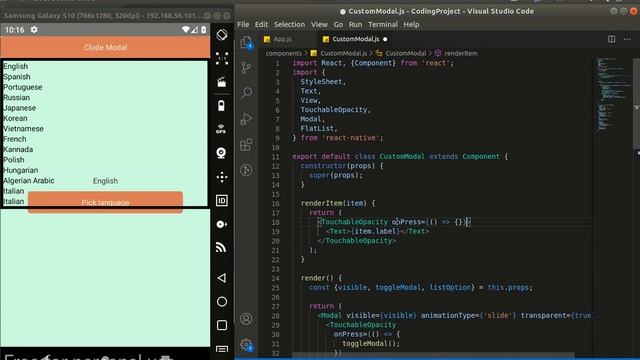The height and width of the screenshot is (360, 640).
Task: Open the Selection menu
Action: pyautogui.click(x=289, y=24)
